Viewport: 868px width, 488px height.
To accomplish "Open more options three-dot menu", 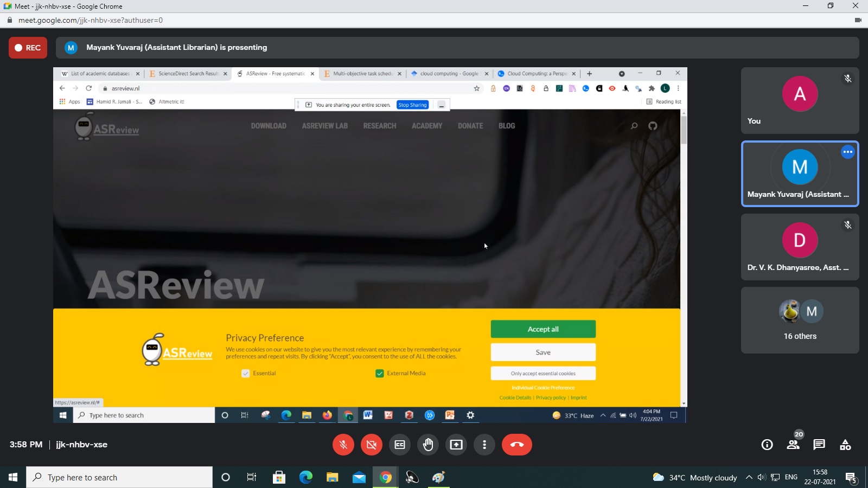I will tap(484, 445).
